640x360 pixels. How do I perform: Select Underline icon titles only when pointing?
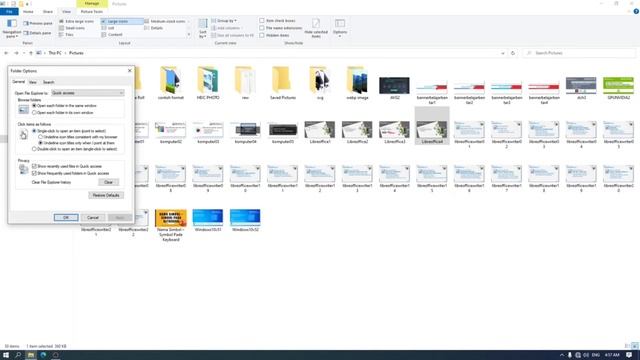[76, 143]
